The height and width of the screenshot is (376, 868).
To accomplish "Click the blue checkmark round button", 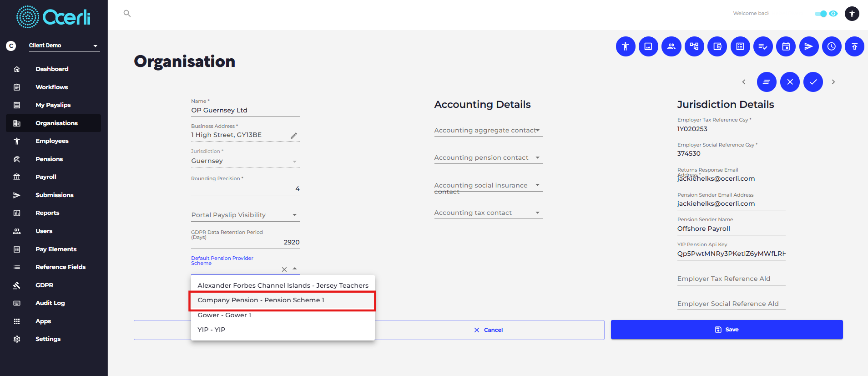I will tap(813, 82).
